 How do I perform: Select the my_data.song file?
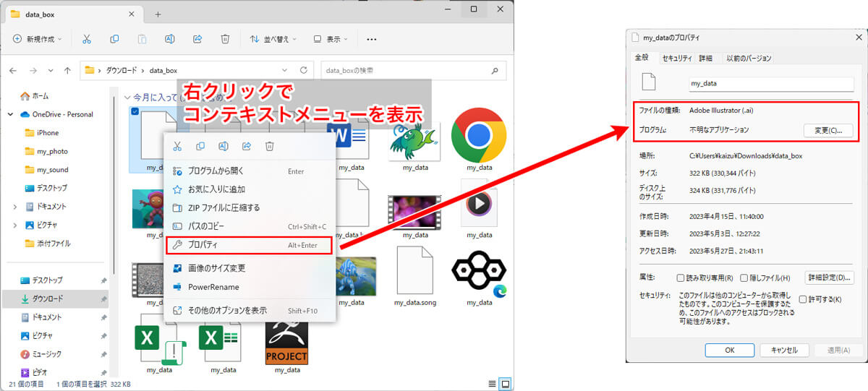point(414,276)
